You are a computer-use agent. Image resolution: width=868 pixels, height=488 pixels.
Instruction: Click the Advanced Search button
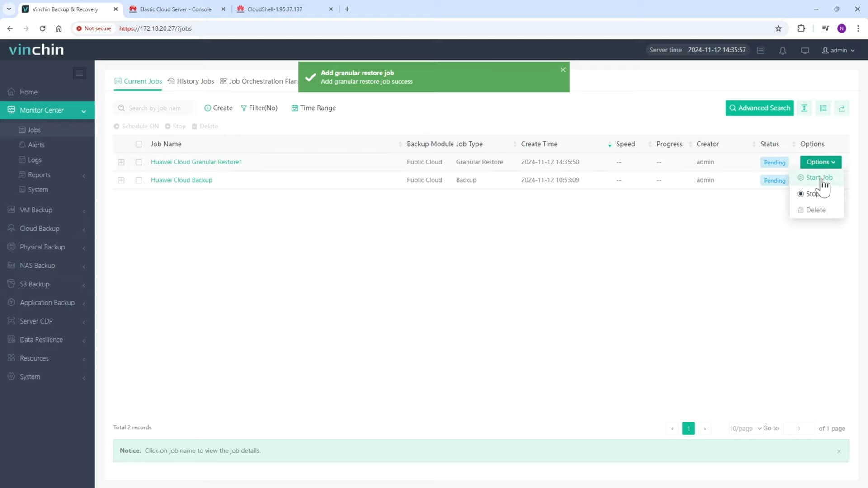tap(759, 108)
